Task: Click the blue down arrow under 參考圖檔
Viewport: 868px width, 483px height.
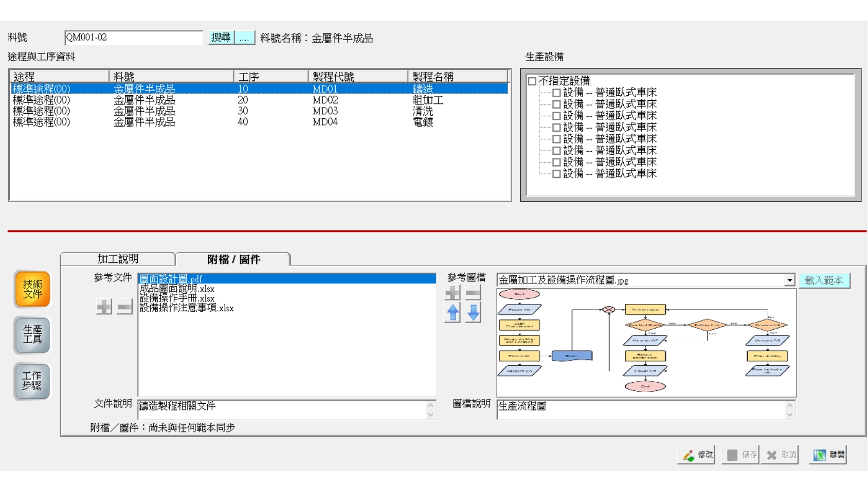Action: tap(473, 313)
